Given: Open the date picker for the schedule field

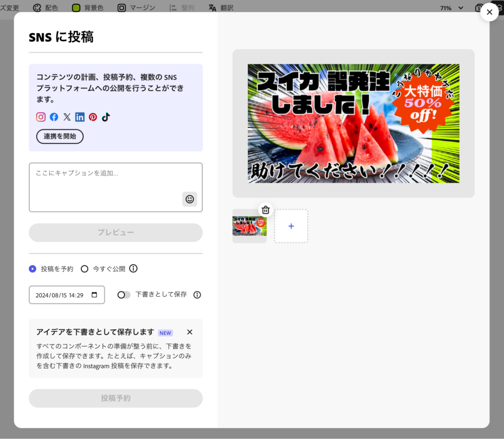Looking at the screenshot, I should 94,295.
